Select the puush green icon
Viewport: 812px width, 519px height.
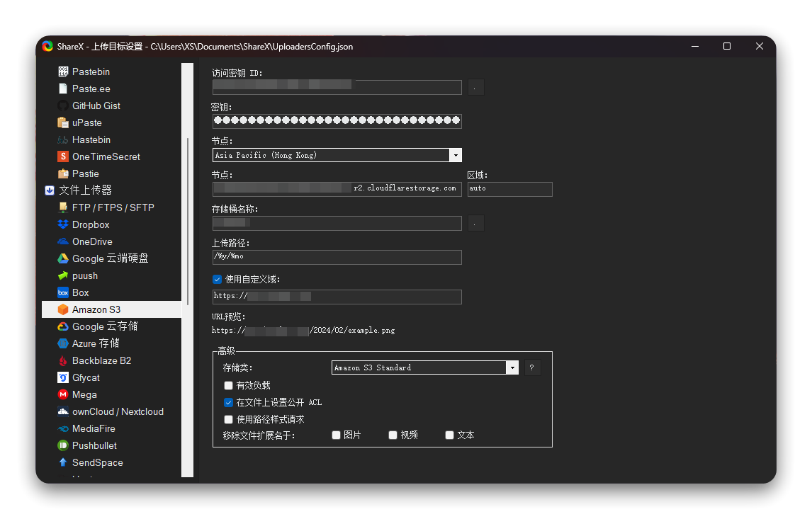(63, 275)
